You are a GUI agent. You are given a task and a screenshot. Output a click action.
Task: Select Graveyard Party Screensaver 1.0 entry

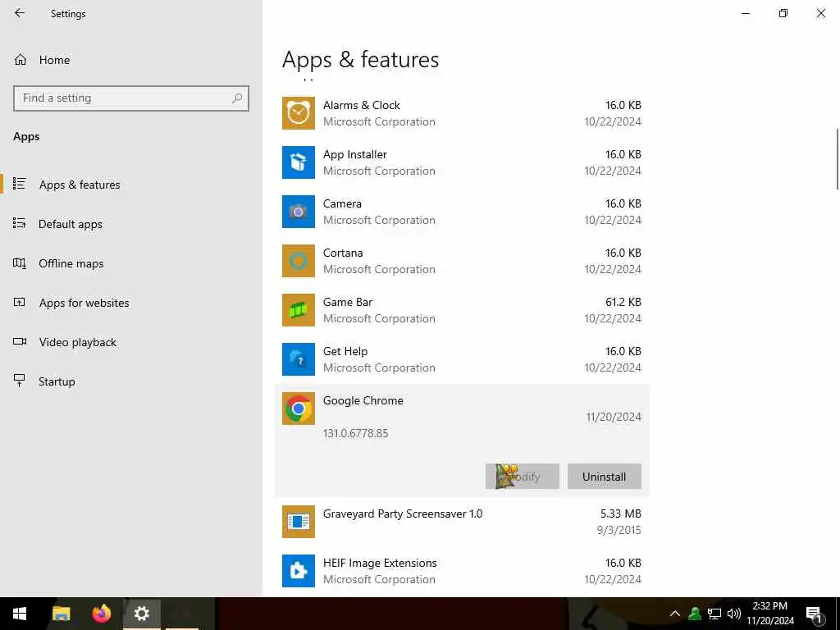[462, 522]
